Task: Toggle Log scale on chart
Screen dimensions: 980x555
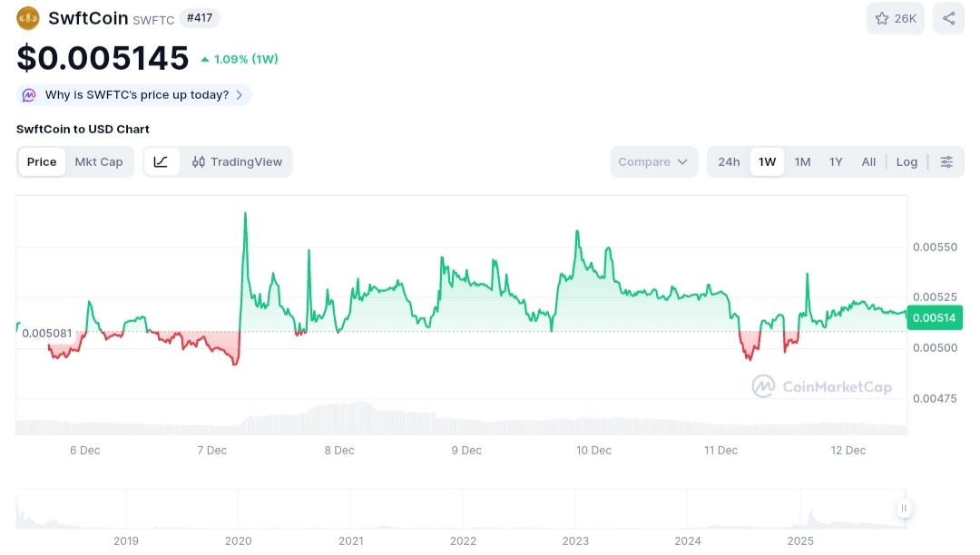Action: click(906, 161)
